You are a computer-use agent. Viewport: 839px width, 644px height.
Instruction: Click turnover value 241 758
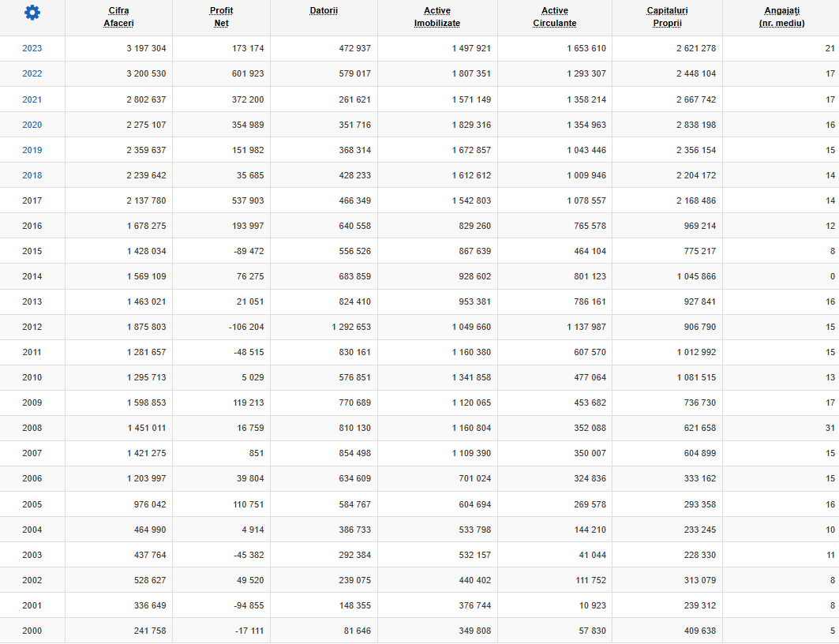[x=150, y=631]
